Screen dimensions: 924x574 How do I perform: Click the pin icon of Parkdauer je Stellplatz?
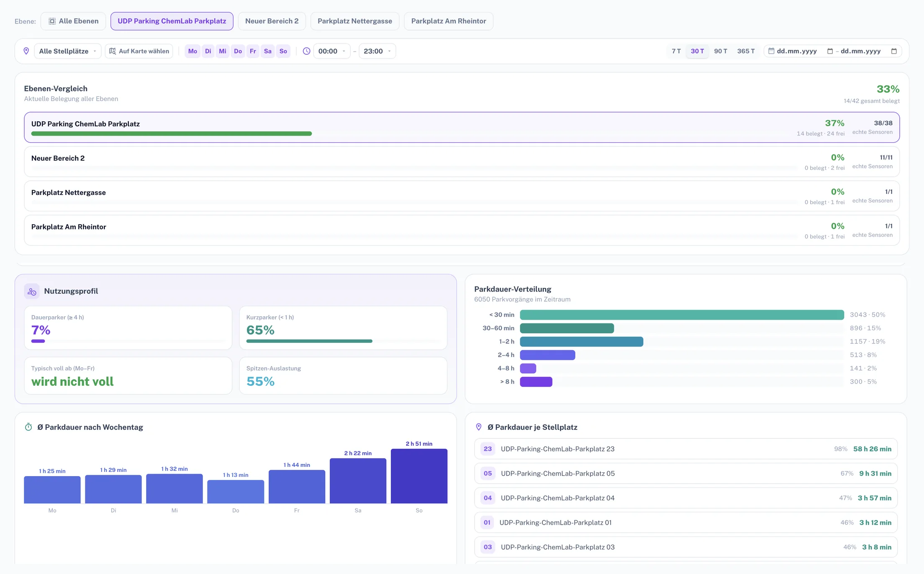(x=479, y=427)
